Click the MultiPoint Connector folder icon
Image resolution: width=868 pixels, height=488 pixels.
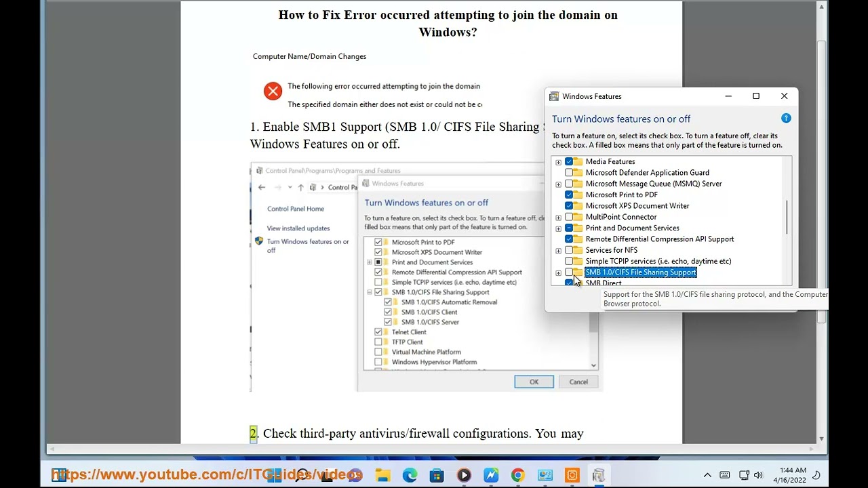click(578, 217)
